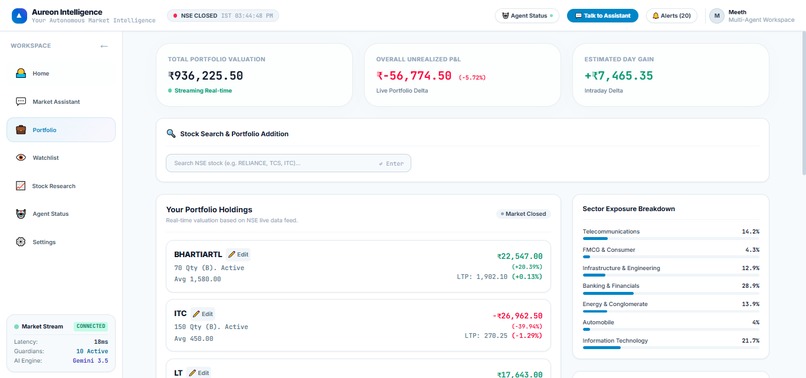Click BHARTIARTL gain ₹22,547.00

(x=519, y=256)
